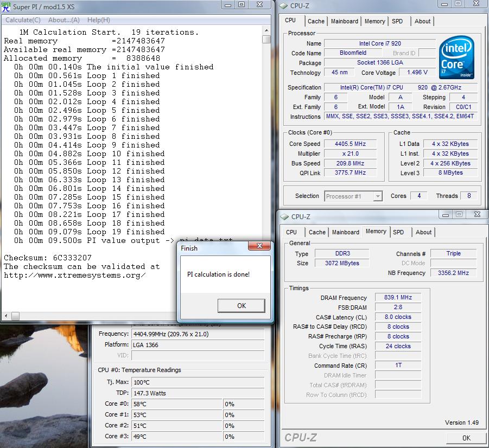Switch to Mainboard tab in upper CPU-Z window

pyautogui.click(x=344, y=21)
